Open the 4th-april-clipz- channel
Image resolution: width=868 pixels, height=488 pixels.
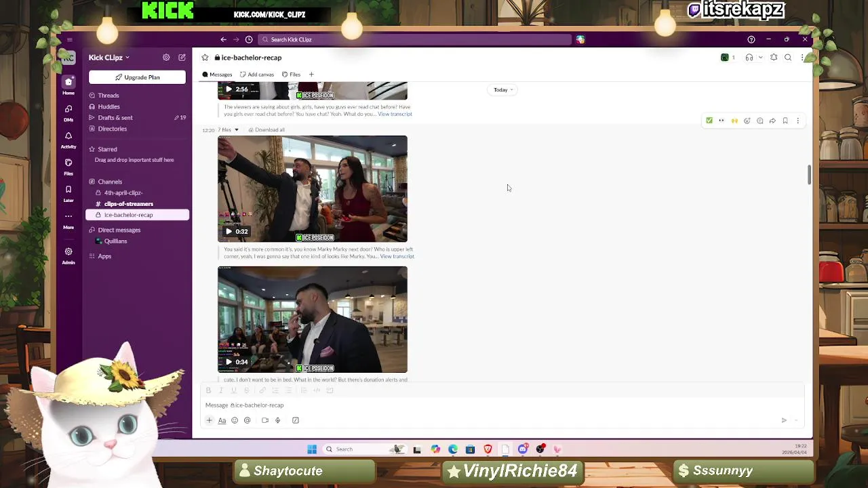point(123,192)
